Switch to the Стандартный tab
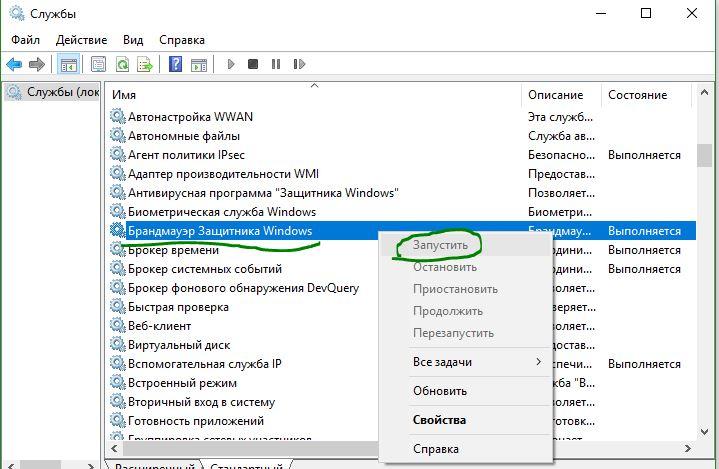 tap(246, 465)
